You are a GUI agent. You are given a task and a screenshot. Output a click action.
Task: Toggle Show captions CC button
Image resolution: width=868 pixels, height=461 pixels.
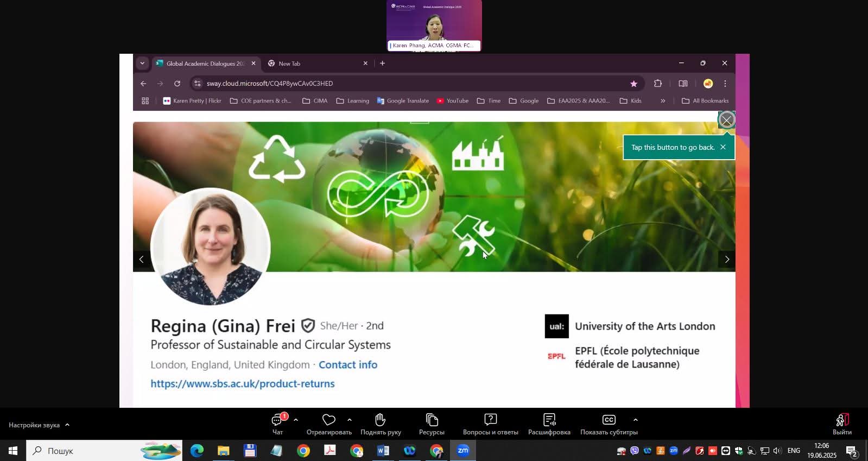tap(609, 420)
